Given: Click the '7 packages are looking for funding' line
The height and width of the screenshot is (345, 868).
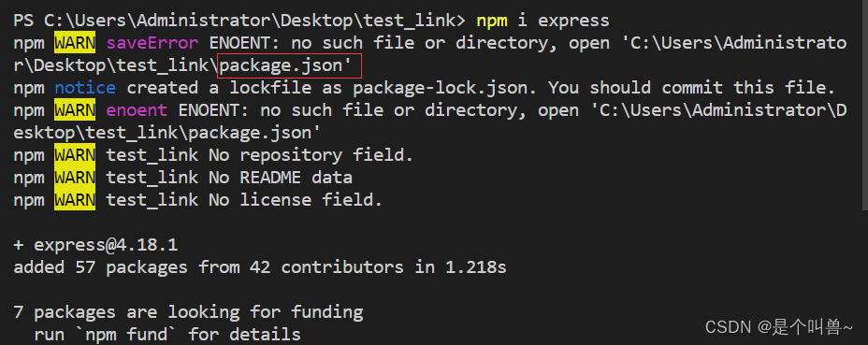Looking at the screenshot, I should (188, 312).
